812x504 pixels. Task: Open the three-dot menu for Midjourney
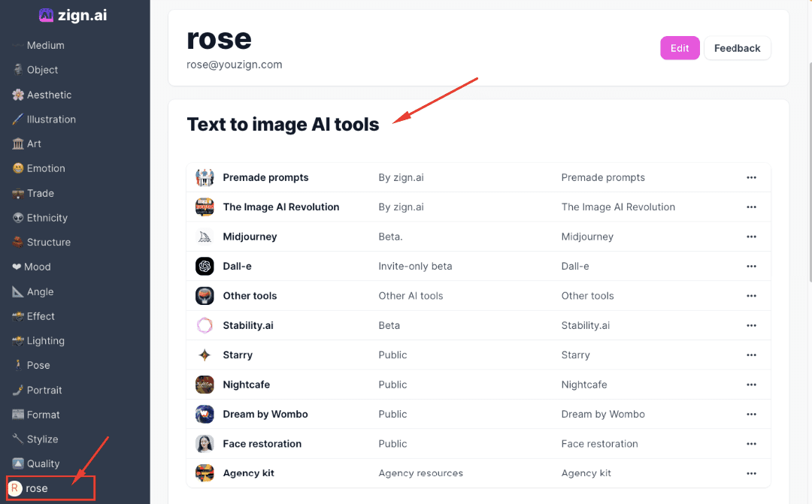pos(751,237)
